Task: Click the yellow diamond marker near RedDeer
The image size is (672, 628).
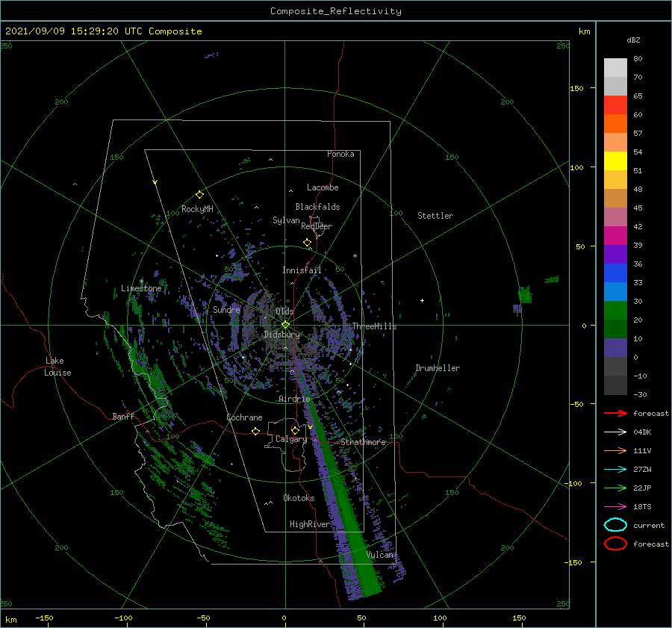Action: click(307, 243)
